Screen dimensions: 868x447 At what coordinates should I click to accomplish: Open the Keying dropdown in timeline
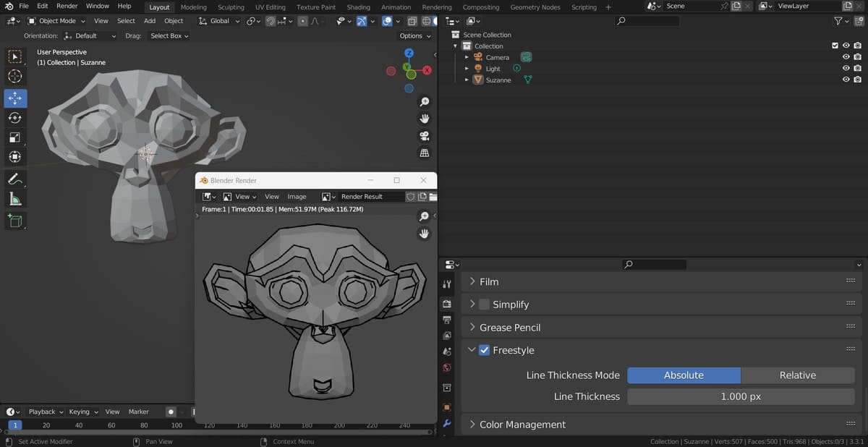click(x=82, y=412)
